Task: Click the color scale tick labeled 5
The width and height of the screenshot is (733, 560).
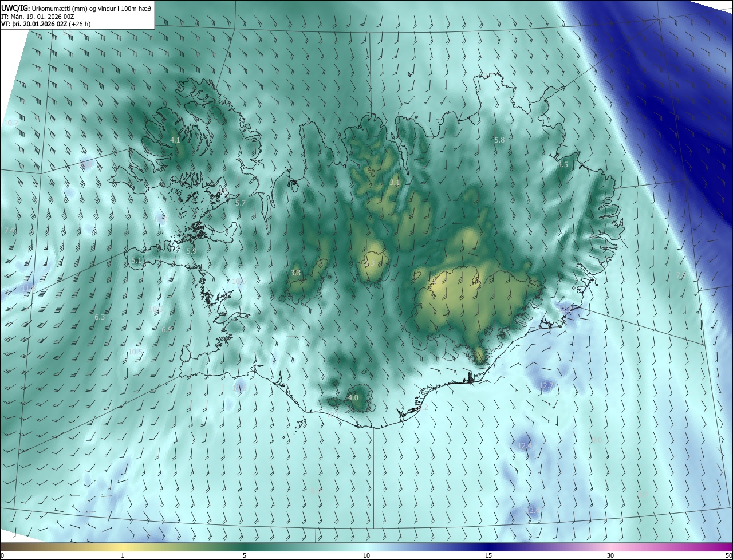Action: [x=245, y=555]
